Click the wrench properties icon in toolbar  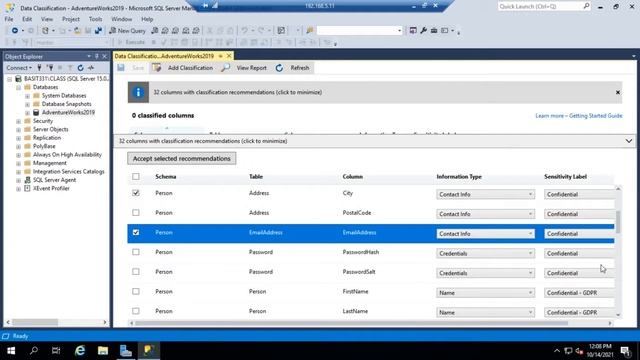(x=424, y=31)
